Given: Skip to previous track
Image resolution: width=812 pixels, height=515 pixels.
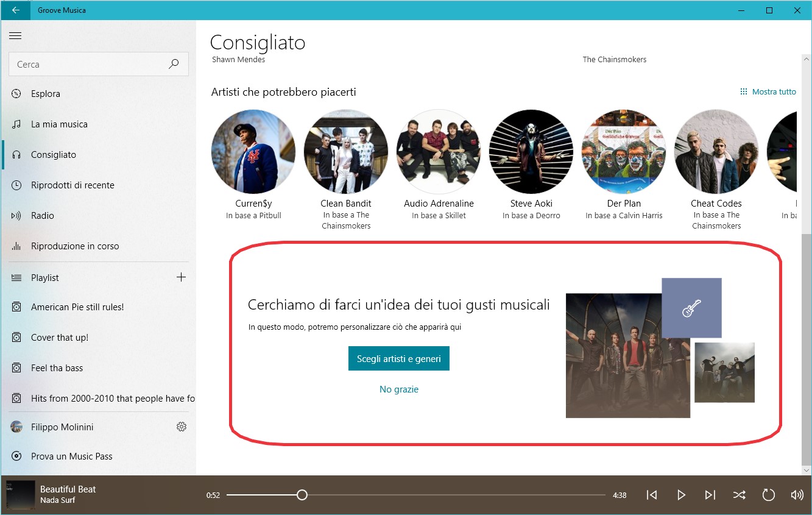Looking at the screenshot, I should click(x=652, y=495).
